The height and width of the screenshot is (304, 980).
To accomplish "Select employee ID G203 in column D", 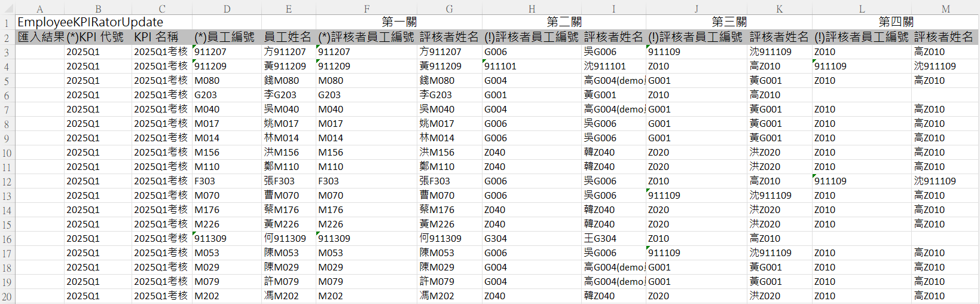I will click(206, 95).
